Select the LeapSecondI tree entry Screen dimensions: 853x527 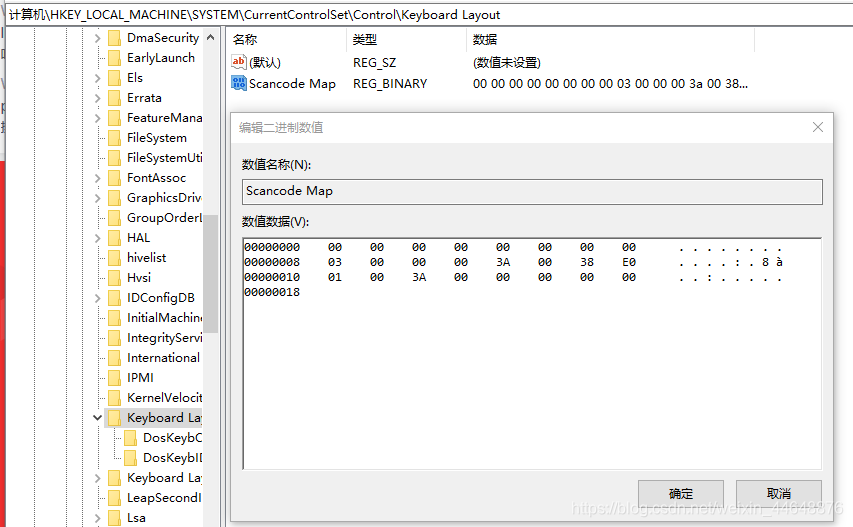[164, 498]
